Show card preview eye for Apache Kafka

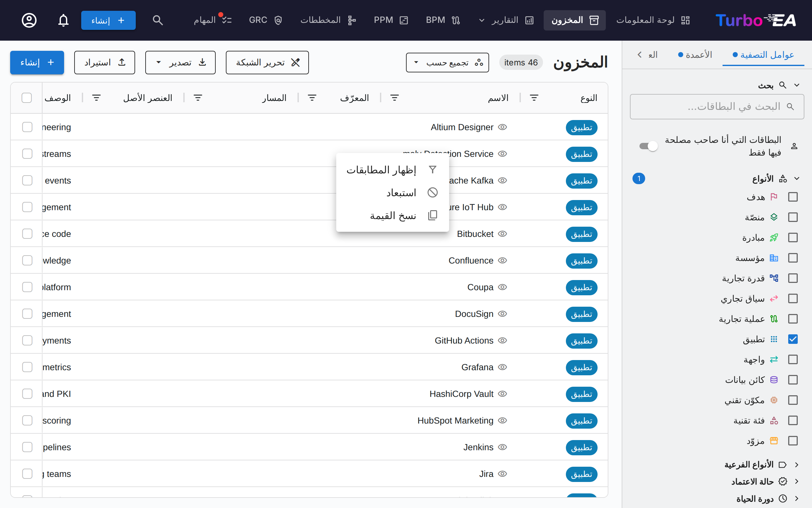pyautogui.click(x=502, y=180)
